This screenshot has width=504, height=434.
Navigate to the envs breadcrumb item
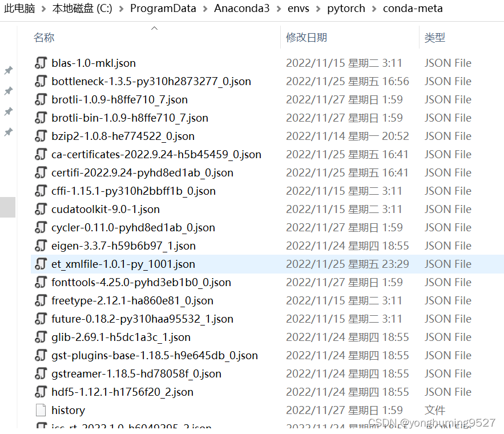298,9
